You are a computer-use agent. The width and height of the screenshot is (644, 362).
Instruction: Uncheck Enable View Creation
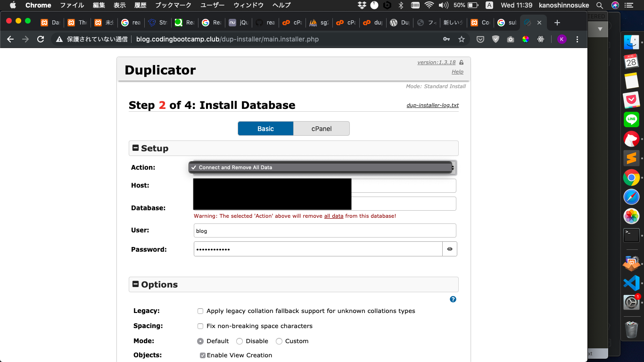click(202, 355)
